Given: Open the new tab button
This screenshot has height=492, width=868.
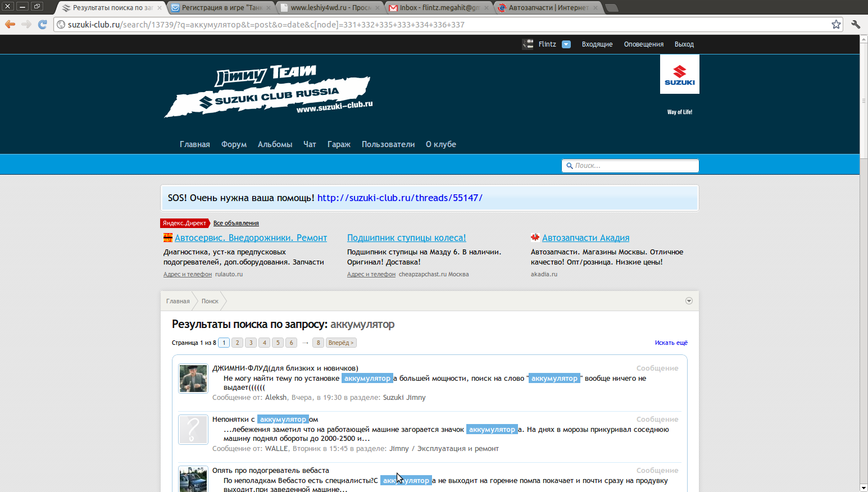Looking at the screenshot, I should tap(612, 8).
